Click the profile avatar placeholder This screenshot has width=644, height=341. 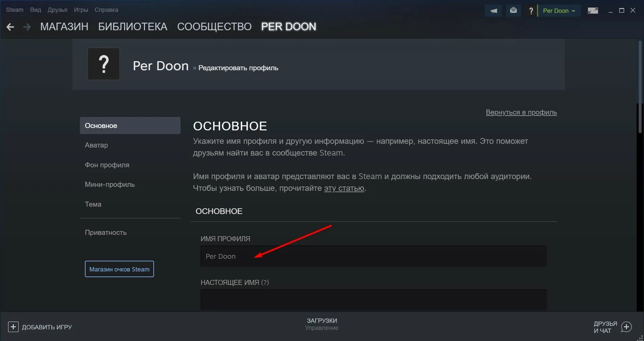[104, 64]
